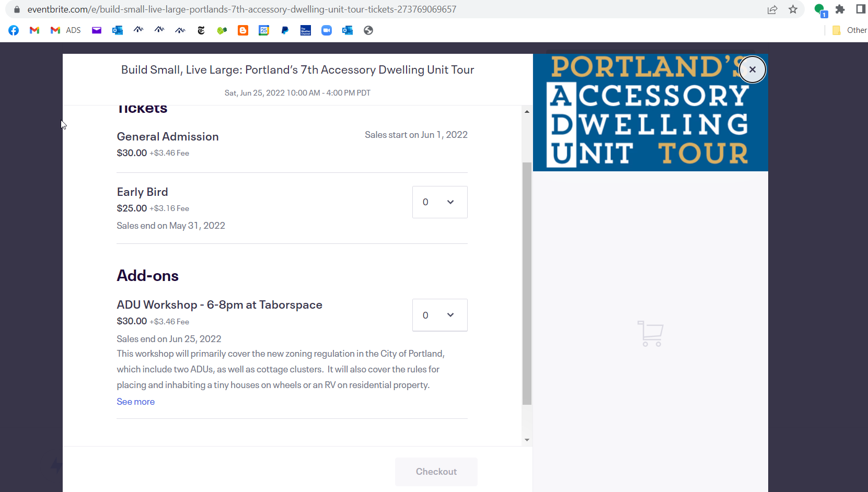Open the Blogger bookmark
Image resolution: width=868 pixels, height=492 pixels.
(243, 30)
